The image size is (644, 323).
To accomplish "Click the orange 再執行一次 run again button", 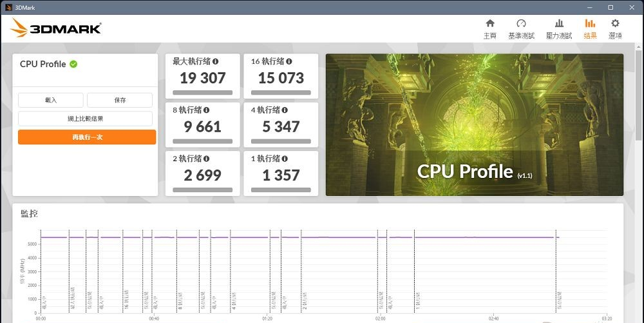I will pos(87,137).
